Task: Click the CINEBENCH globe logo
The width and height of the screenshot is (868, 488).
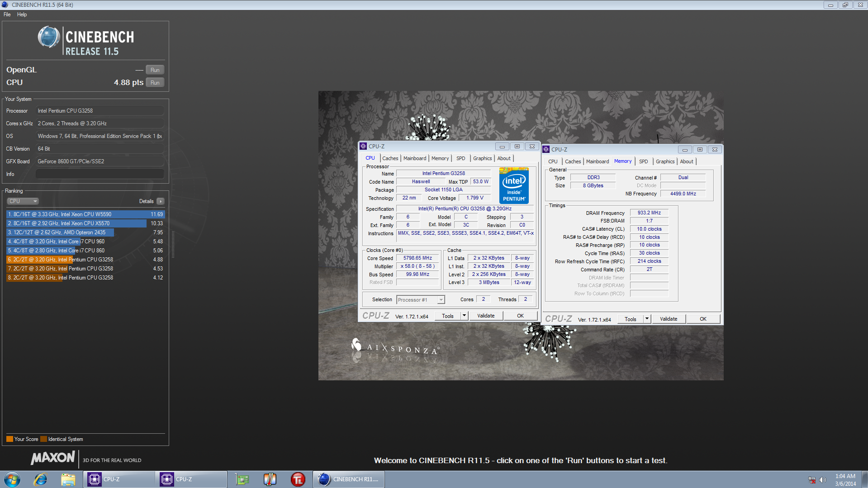Action: (x=49, y=37)
